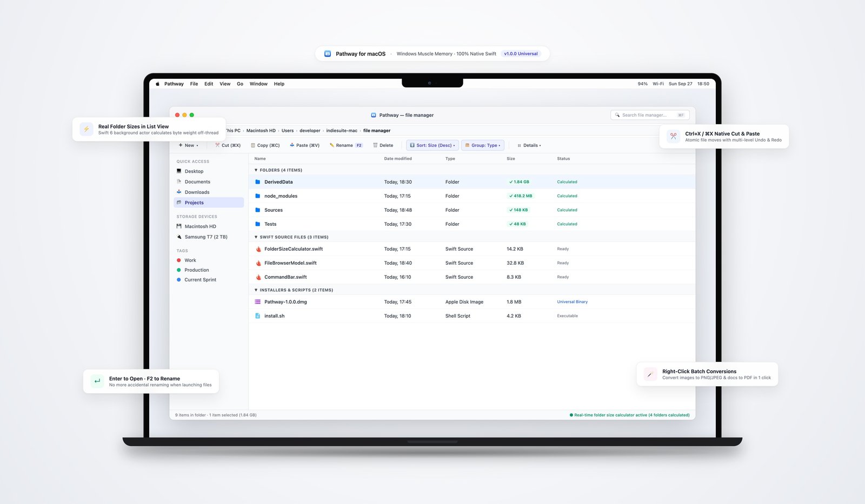Collapse the Folders (4 items) group
865x504 pixels.
[x=256, y=170]
